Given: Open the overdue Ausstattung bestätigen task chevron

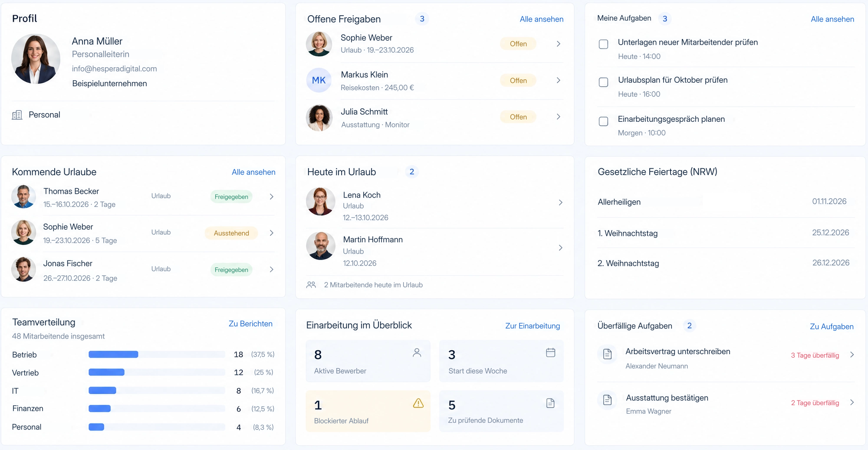Looking at the screenshot, I should [852, 402].
